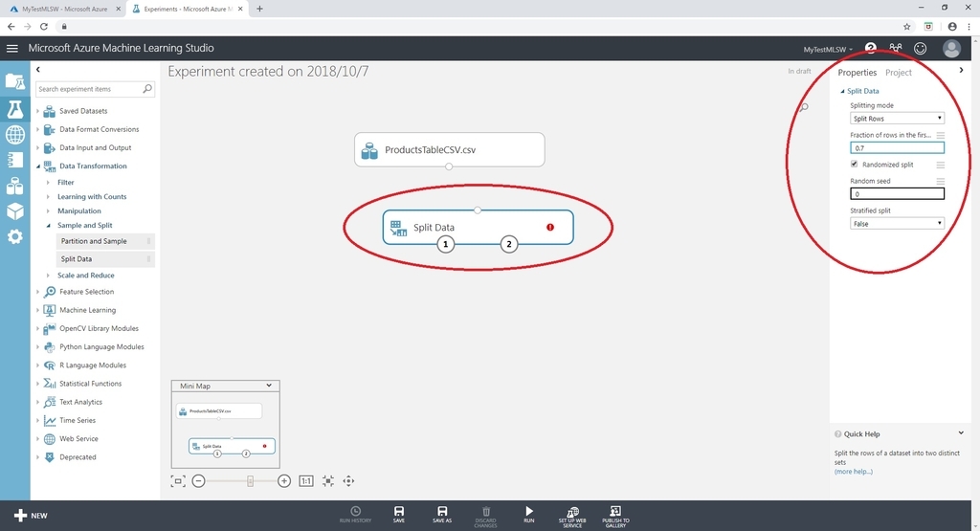Screen dimensions: 980x531
Task: Expand the Saved Datasets category
Action: coord(37,111)
